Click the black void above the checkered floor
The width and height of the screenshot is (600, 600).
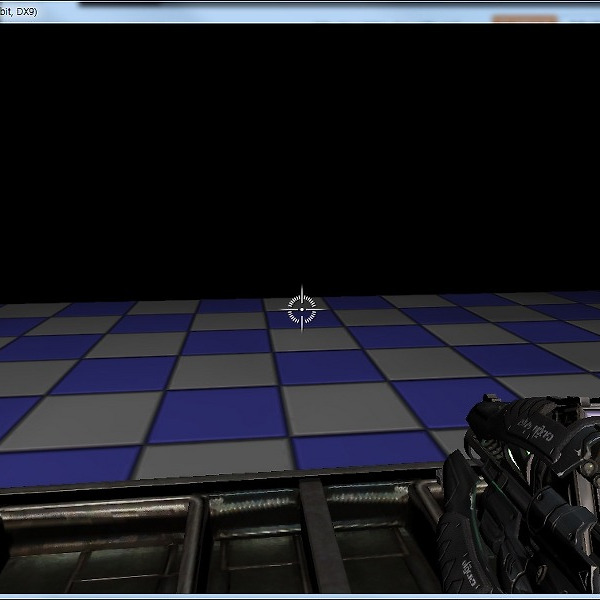[300, 150]
